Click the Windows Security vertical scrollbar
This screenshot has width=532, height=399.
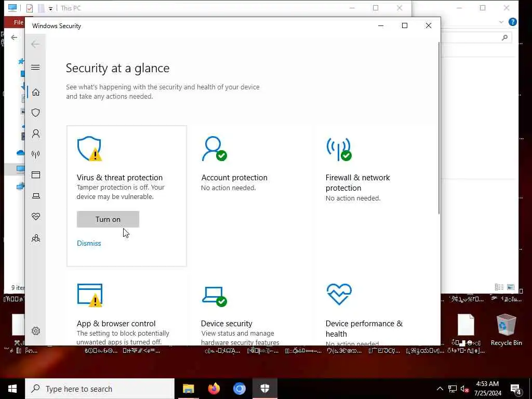pyautogui.click(x=438, y=128)
